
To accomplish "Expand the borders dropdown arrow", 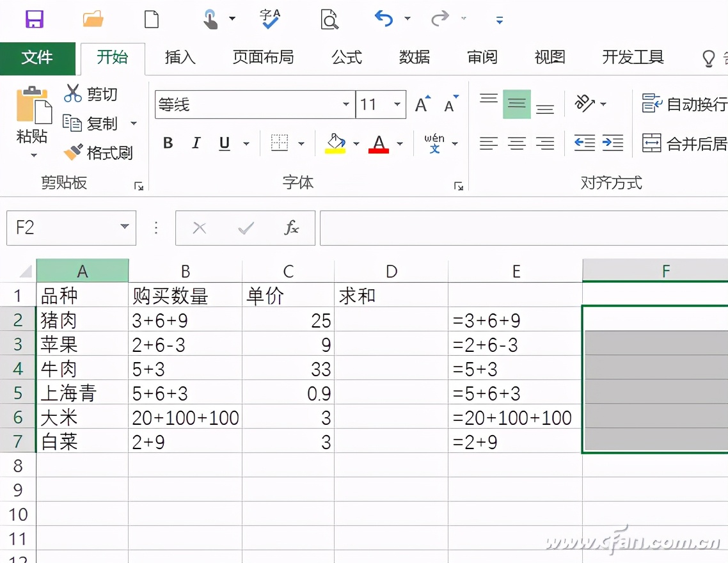I will [301, 143].
